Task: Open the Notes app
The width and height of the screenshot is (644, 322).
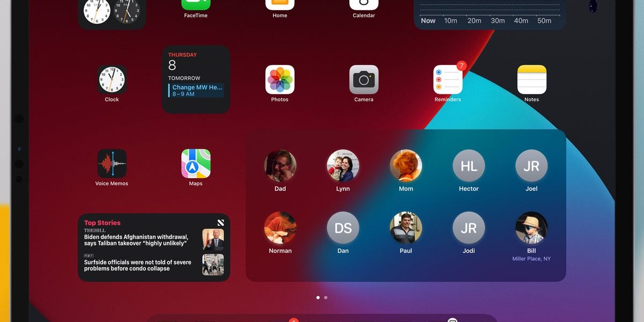Action: pyautogui.click(x=531, y=79)
